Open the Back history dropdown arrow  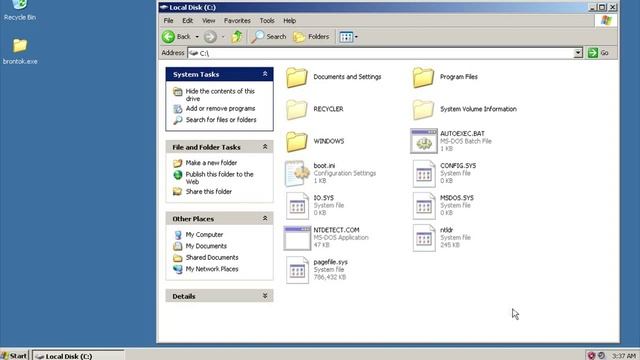point(197,37)
